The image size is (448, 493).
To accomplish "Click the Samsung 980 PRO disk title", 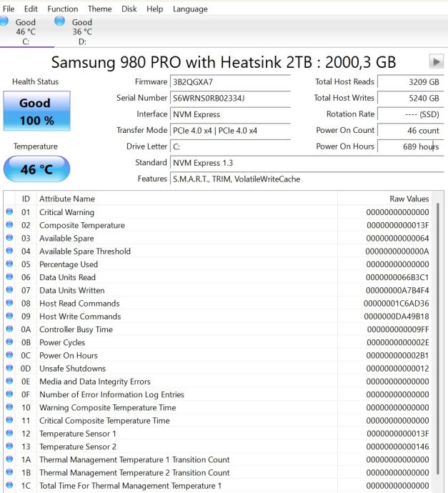I will coord(223,62).
